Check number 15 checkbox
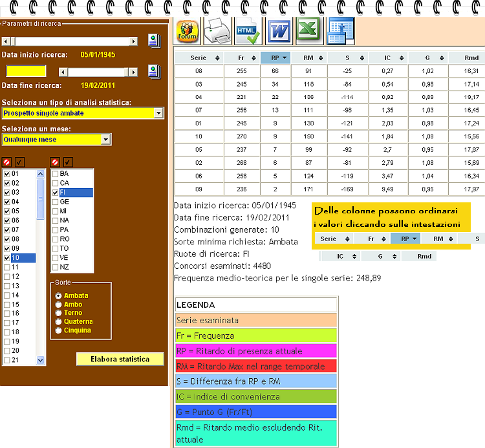 click(7, 304)
